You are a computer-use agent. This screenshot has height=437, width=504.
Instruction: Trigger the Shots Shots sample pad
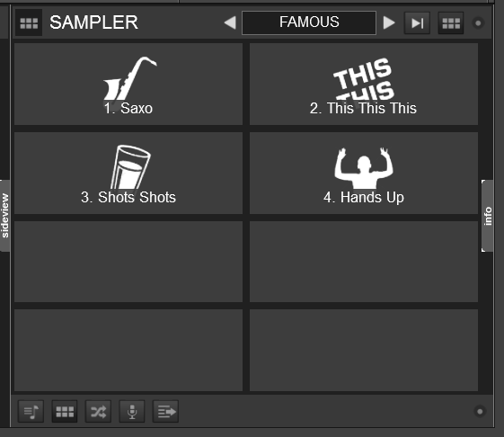(x=128, y=174)
